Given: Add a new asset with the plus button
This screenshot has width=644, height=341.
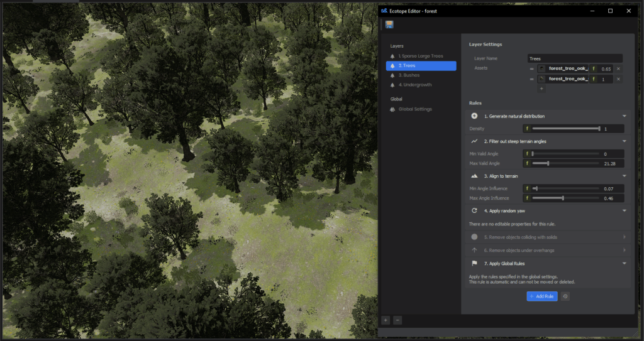Looking at the screenshot, I should (541, 89).
